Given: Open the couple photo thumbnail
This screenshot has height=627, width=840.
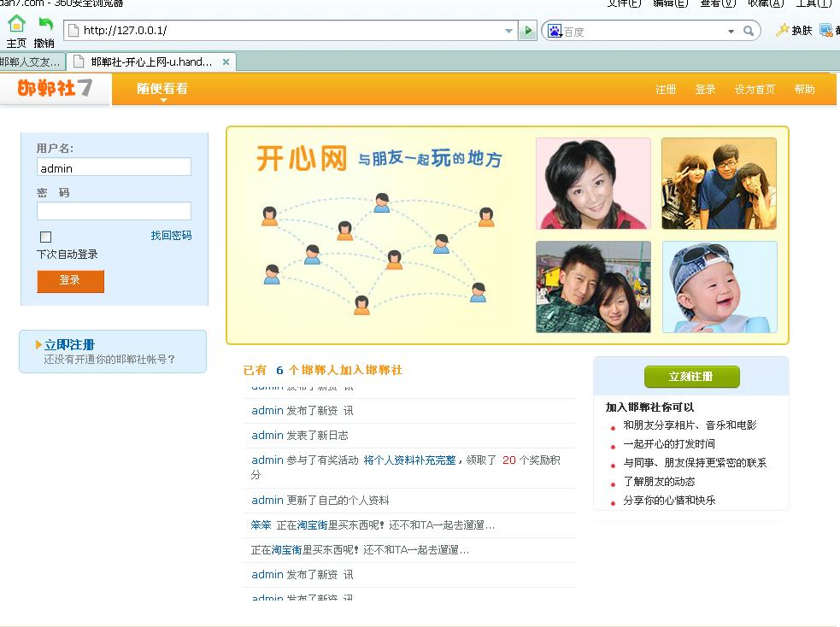Looking at the screenshot, I should pyautogui.click(x=594, y=286).
